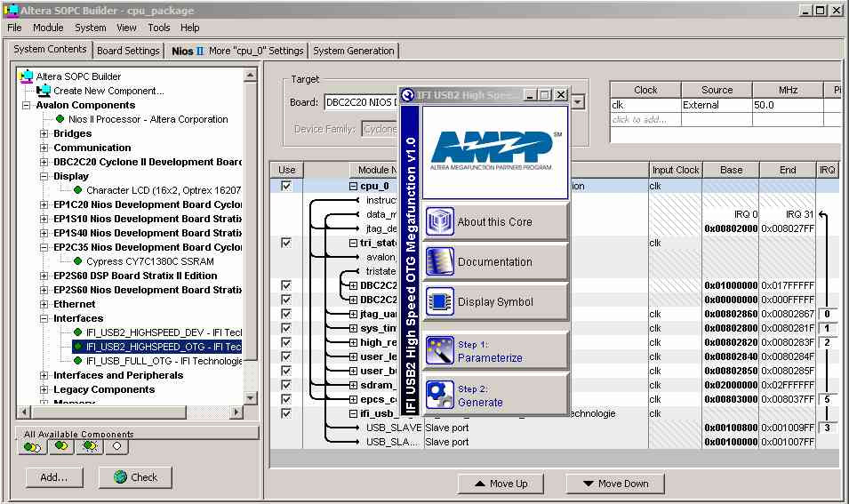Click the Step 1: Parameterize button

click(x=495, y=351)
